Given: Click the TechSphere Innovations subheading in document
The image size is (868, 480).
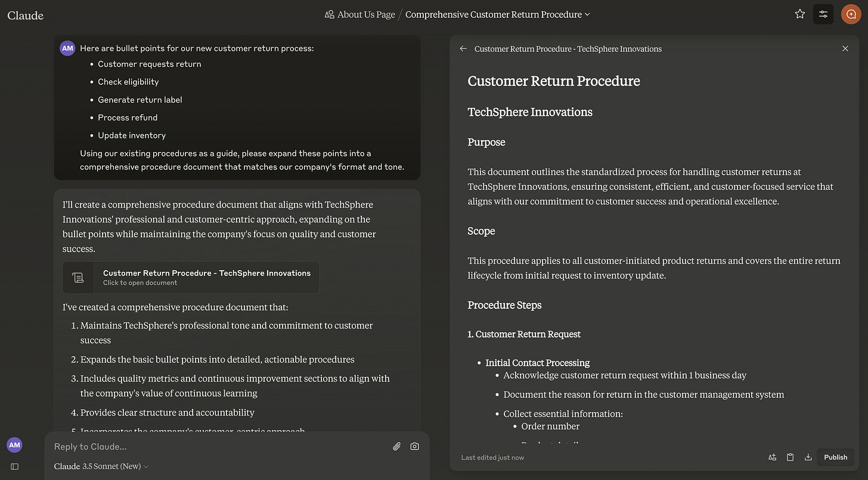Looking at the screenshot, I should 530,112.
